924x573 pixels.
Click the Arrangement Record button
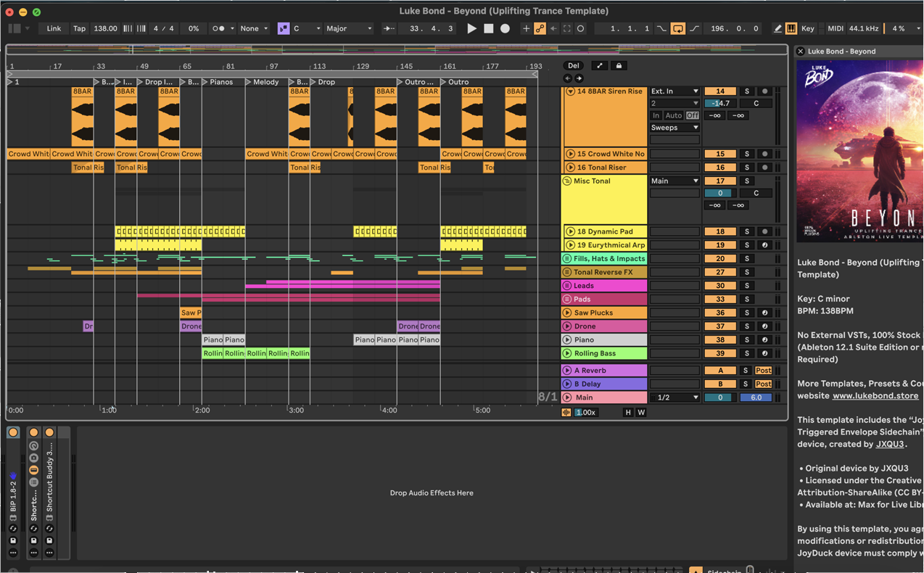coord(505,28)
